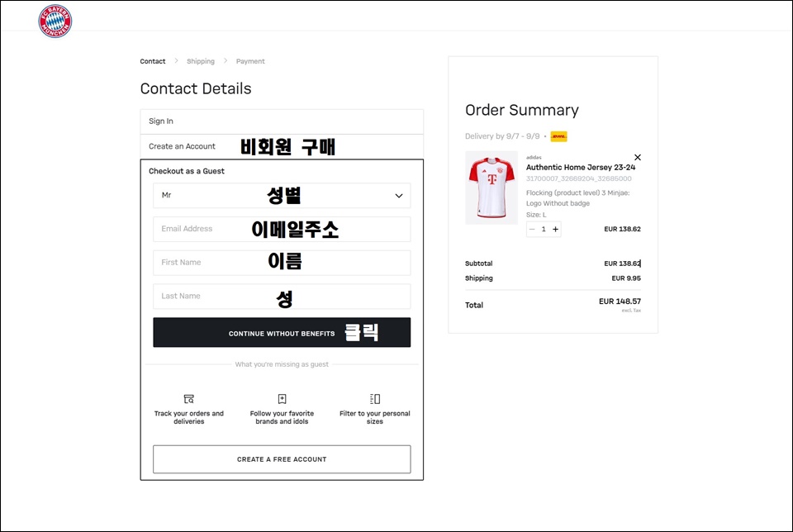Go to the Payment breadcrumb step
The image size is (793, 532).
point(250,61)
